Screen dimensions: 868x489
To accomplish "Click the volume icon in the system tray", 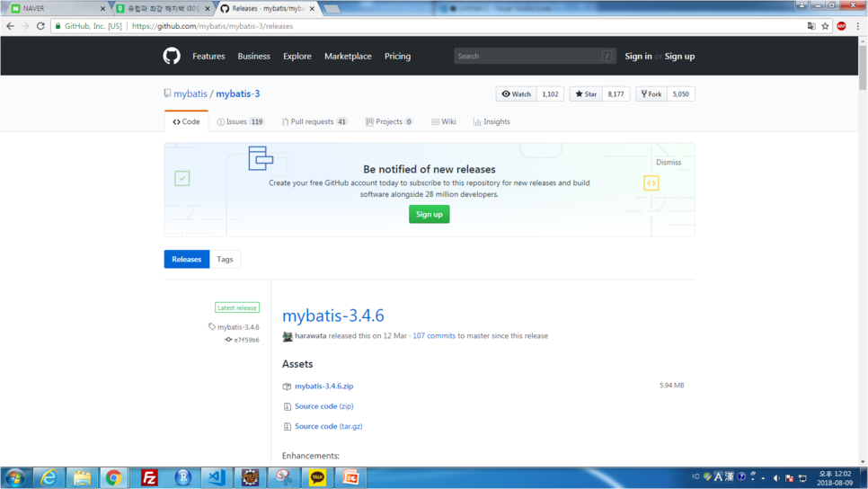I will coord(776,478).
